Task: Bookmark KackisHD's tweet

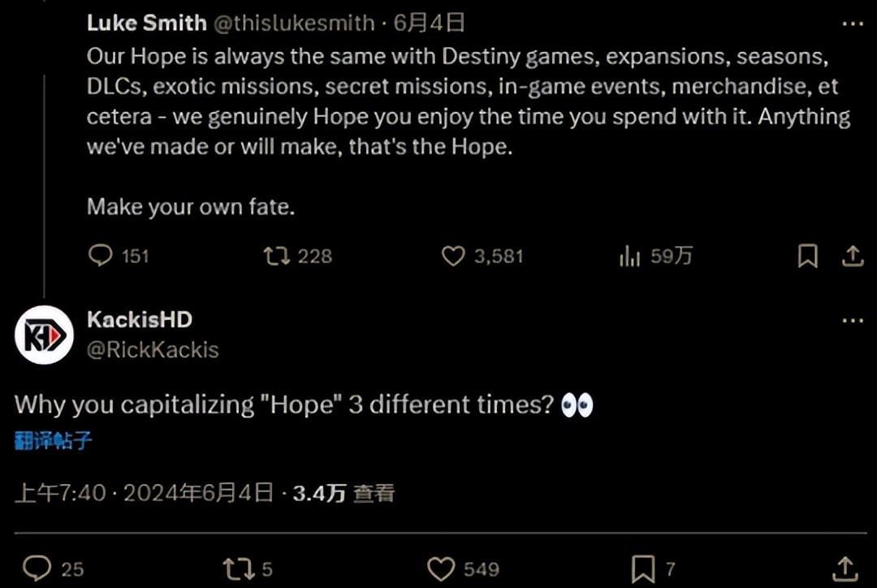Action: (642, 569)
